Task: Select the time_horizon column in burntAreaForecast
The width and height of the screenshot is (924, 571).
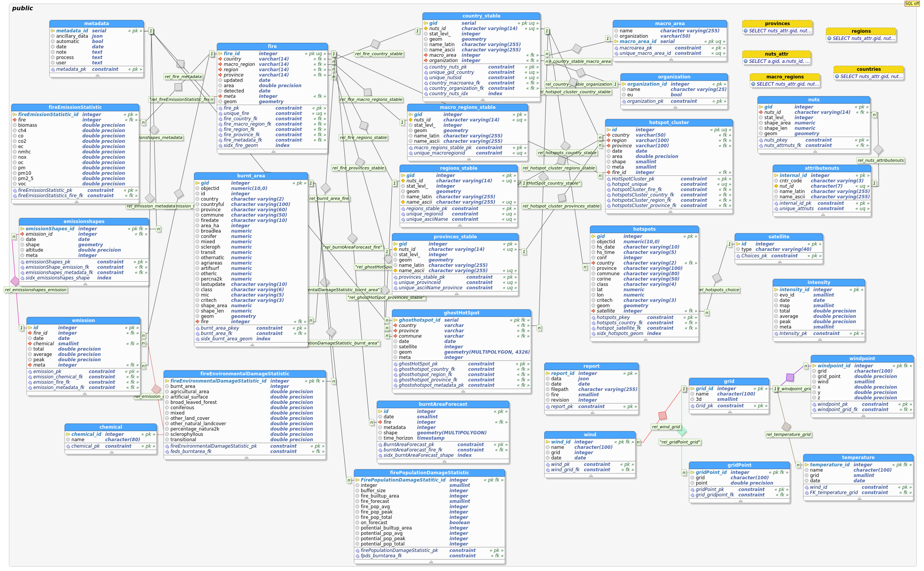Action: click(443, 438)
